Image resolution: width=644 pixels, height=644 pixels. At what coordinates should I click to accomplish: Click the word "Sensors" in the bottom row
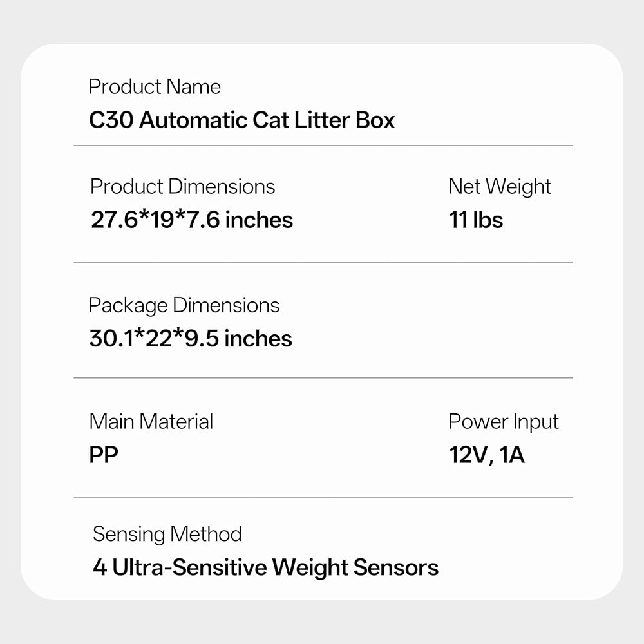[396, 568]
